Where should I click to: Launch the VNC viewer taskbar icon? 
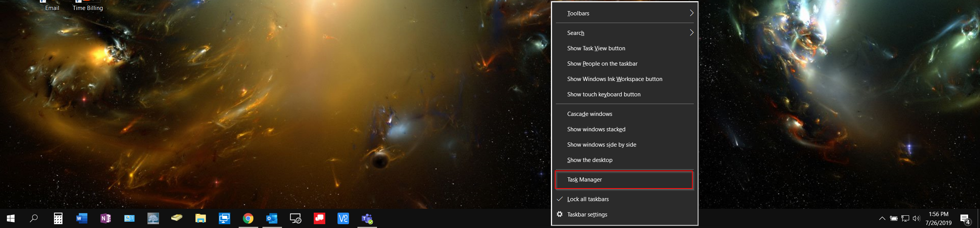tap(343, 218)
